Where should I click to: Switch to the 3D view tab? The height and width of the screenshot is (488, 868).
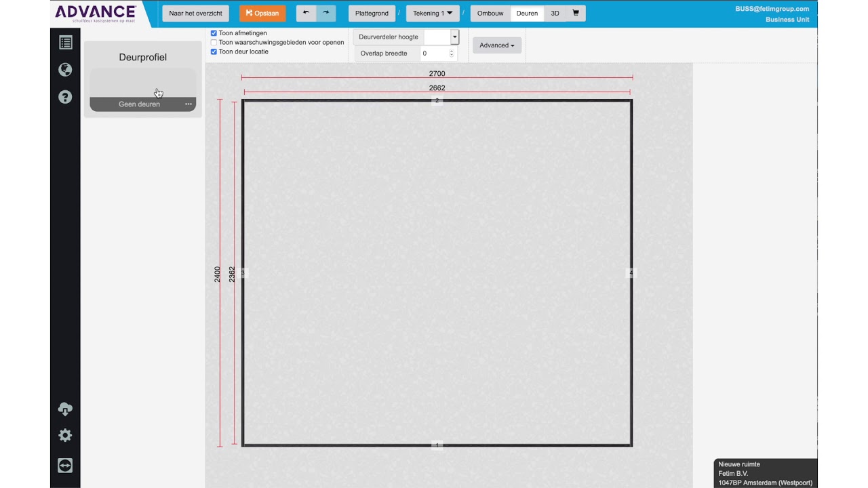[555, 13]
